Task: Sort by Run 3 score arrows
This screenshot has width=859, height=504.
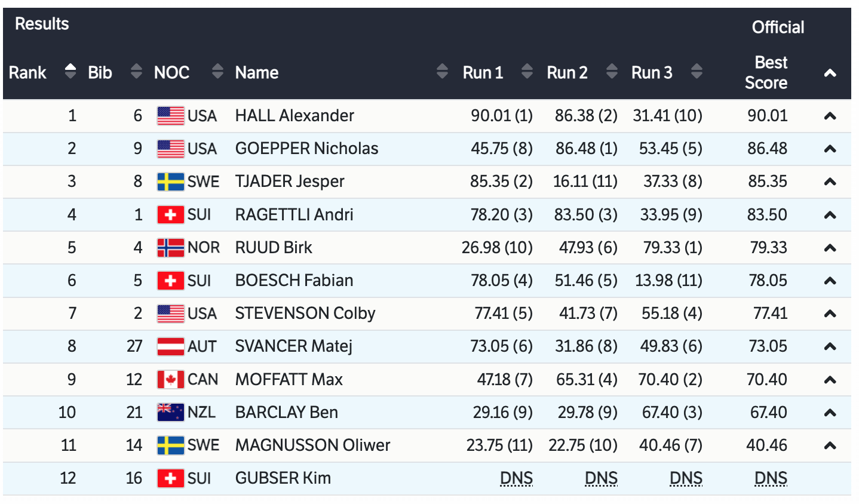Action: pyautogui.click(x=697, y=72)
